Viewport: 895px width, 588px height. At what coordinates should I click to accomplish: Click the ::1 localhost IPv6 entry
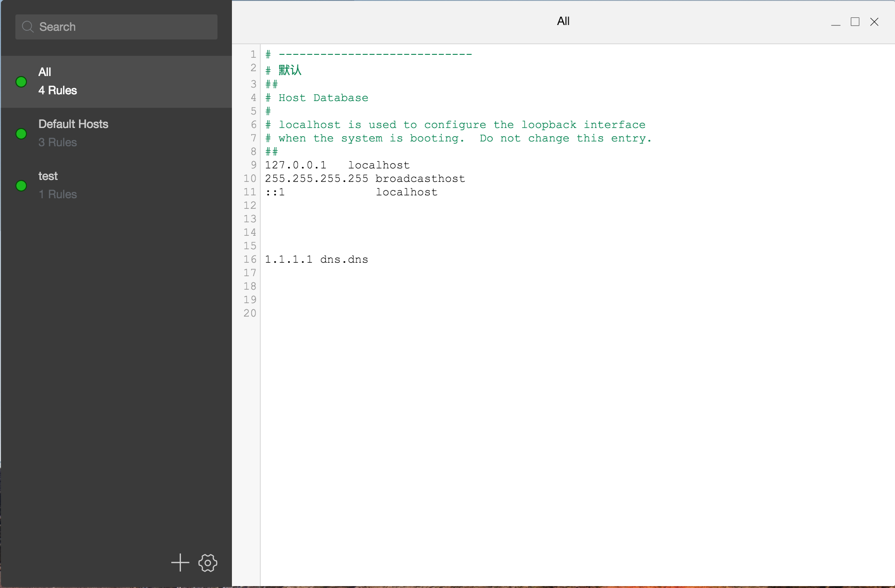click(x=351, y=192)
